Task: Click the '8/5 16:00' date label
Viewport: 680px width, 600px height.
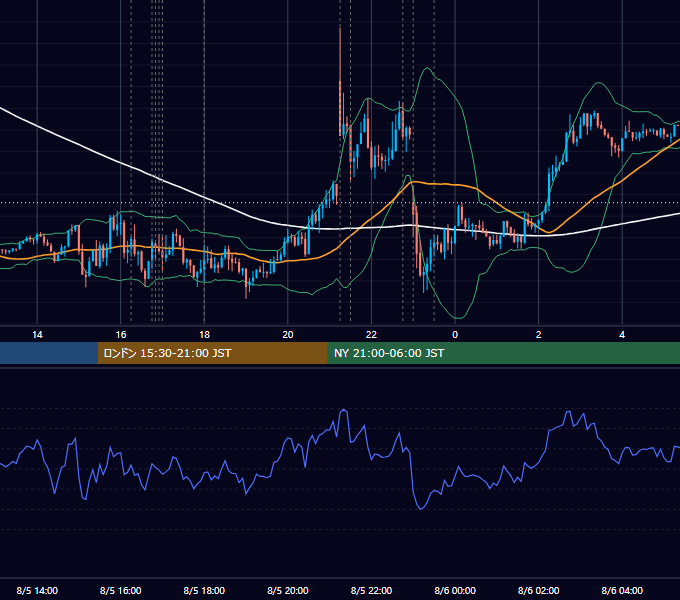Action: pos(121,590)
